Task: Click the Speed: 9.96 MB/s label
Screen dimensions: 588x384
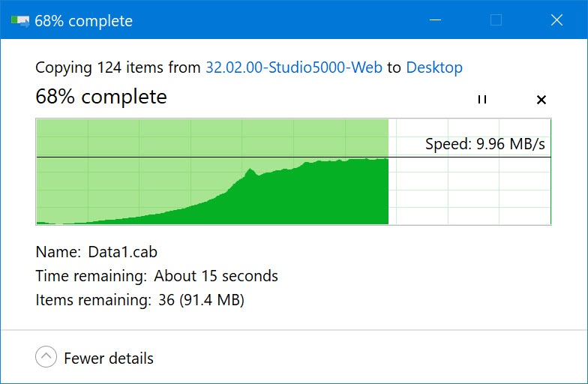Action: (484, 144)
